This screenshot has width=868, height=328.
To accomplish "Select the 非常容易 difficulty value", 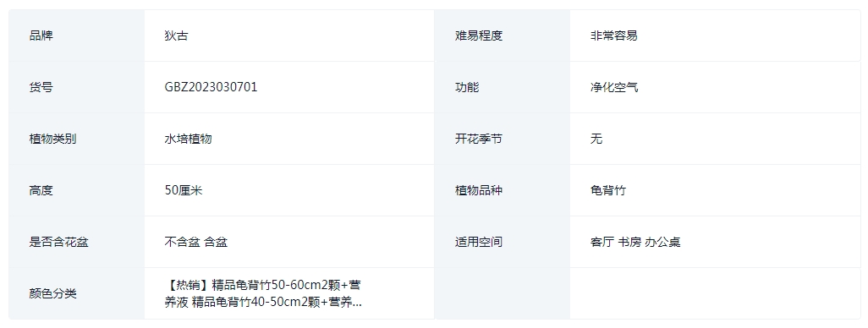I will click(614, 36).
